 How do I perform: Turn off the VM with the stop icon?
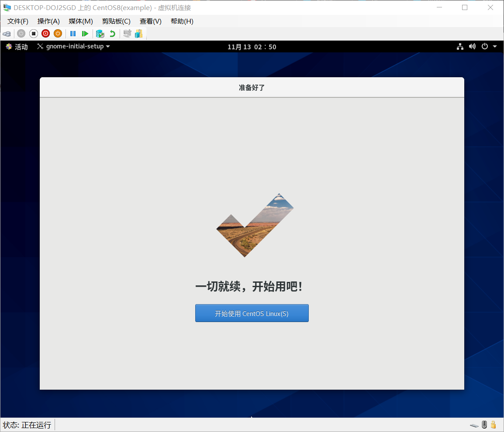[x=34, y=34]
